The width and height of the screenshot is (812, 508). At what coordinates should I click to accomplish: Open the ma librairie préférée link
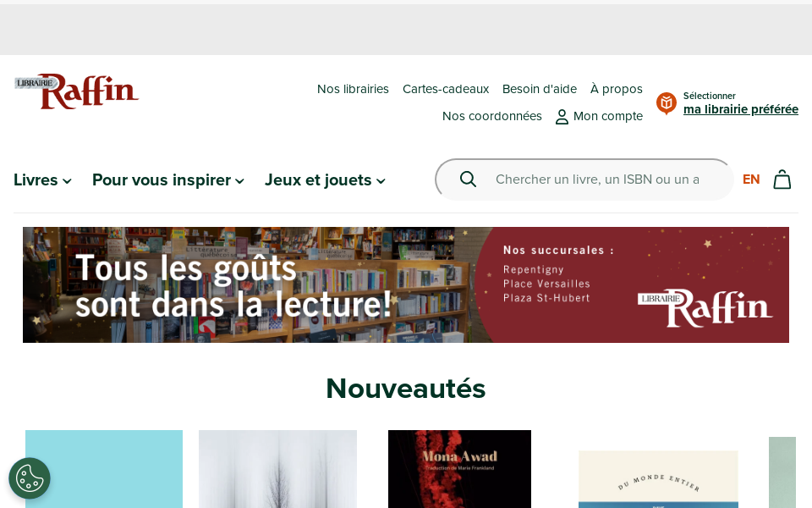[x=740, y=109]
